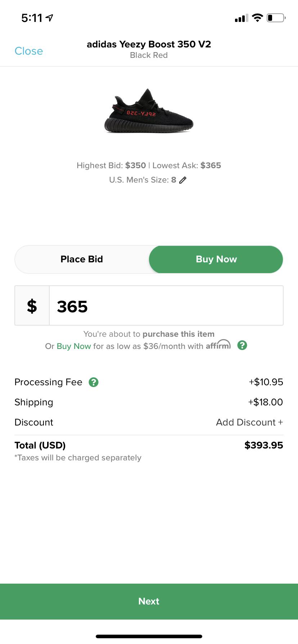Tap the Highest Bid $350 text
Screen dimensions: 298x644
(111, 165)
